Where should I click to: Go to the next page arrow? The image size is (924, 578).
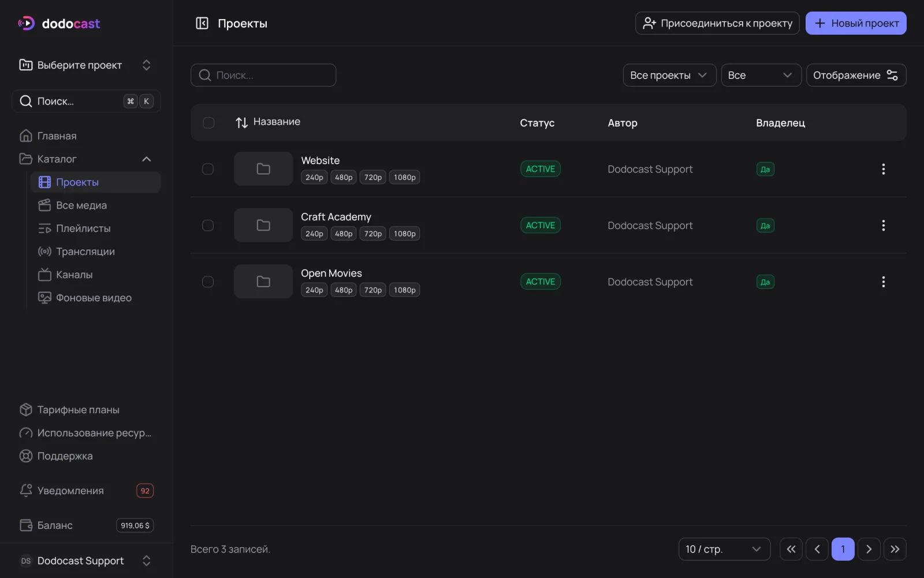click(869, 549)
